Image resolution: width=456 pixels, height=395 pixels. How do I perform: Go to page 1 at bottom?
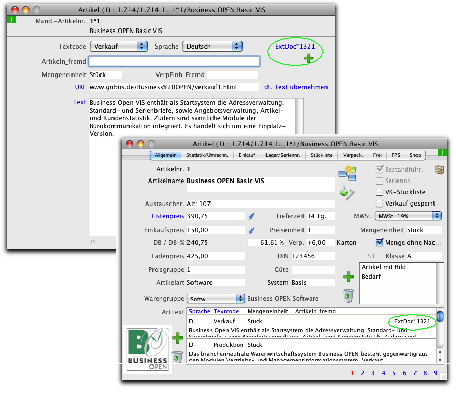click(352, 373)
